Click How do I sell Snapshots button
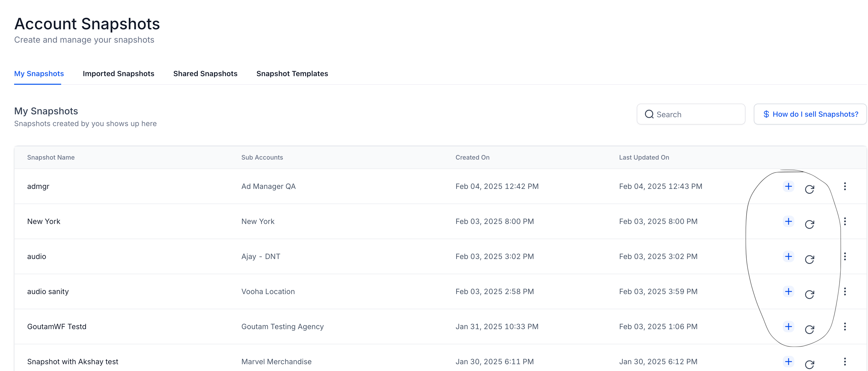 [810, 114]
